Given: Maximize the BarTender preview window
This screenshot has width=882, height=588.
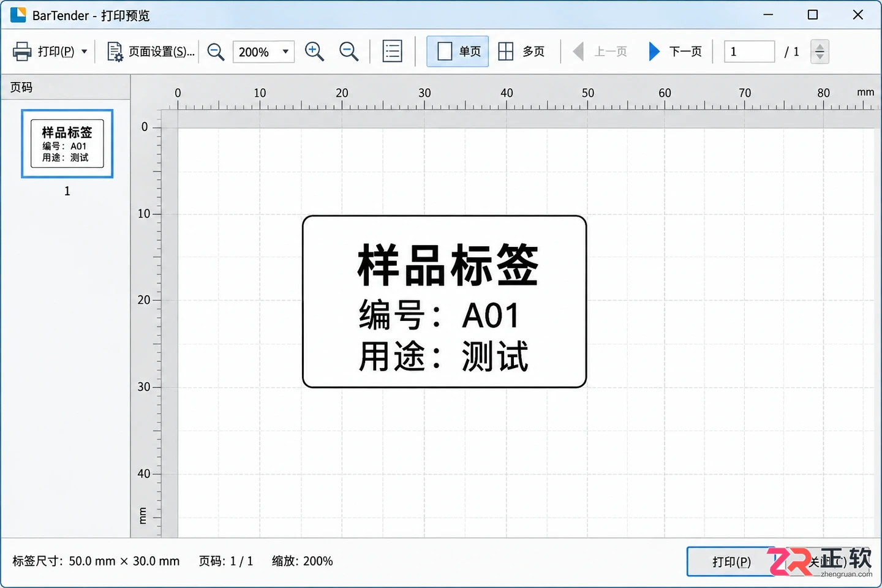Looking at the screenshot, I should [x=813, y=15].
